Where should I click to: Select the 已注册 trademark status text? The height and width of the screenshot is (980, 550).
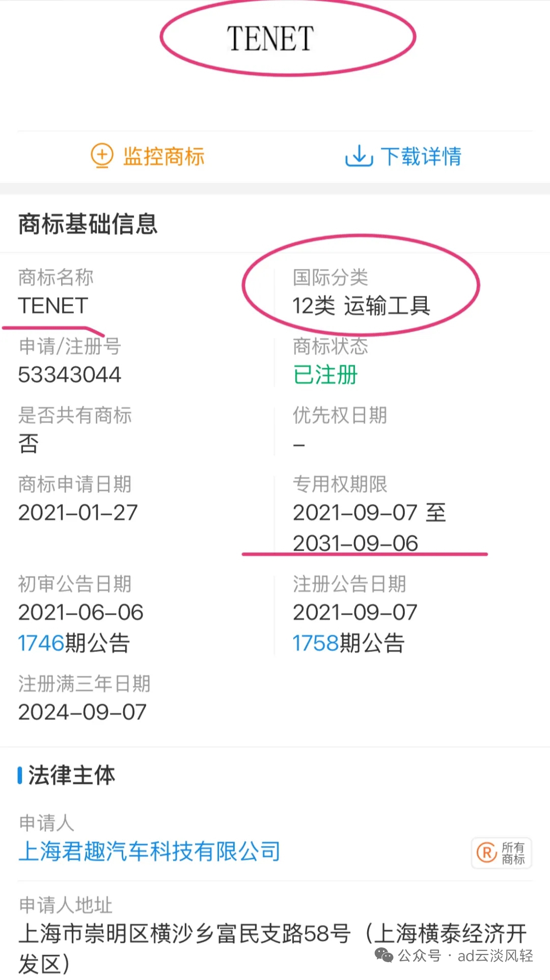click(325, 375)
